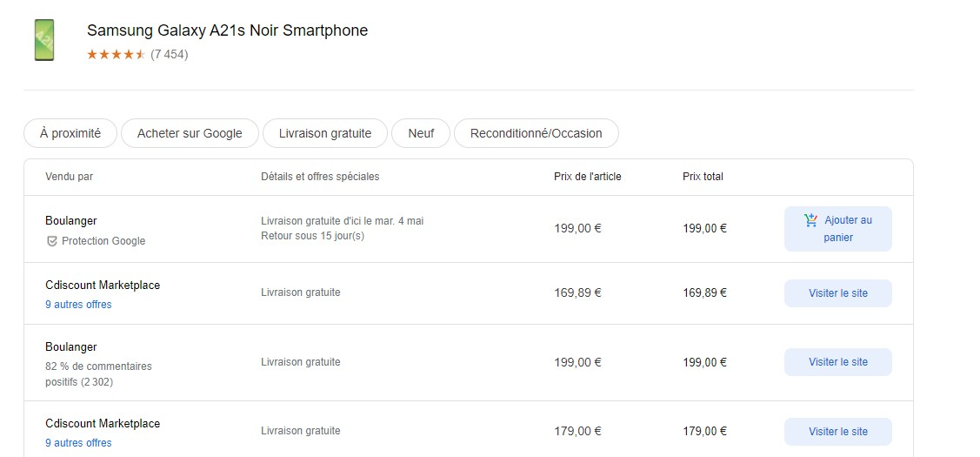Visit site for Cdiscount 179,00 € offer
The width and height of the screenshot is (980, 457).
837,432
